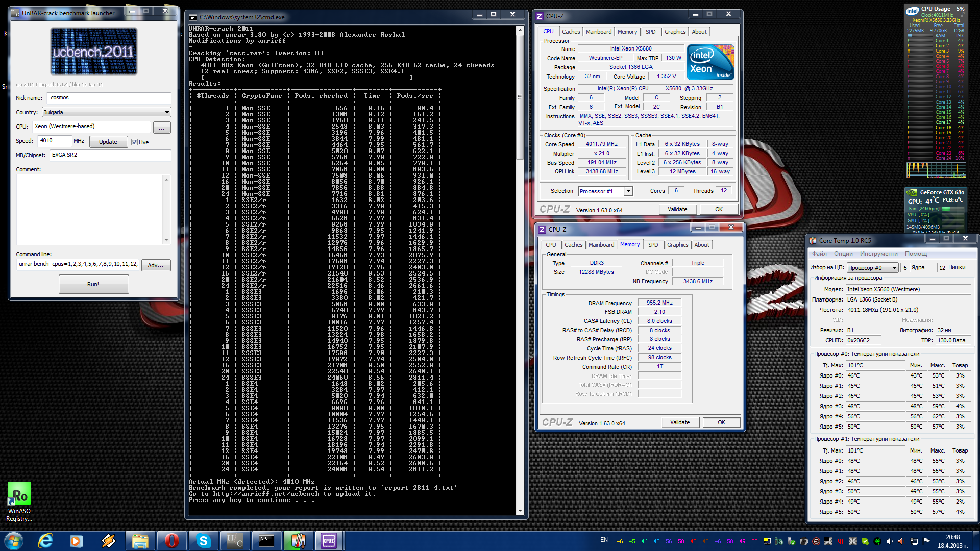The image size is (980, 551).
Task: Click the Intel badge in CPU Usage gadget
Action: coord(912,11)
